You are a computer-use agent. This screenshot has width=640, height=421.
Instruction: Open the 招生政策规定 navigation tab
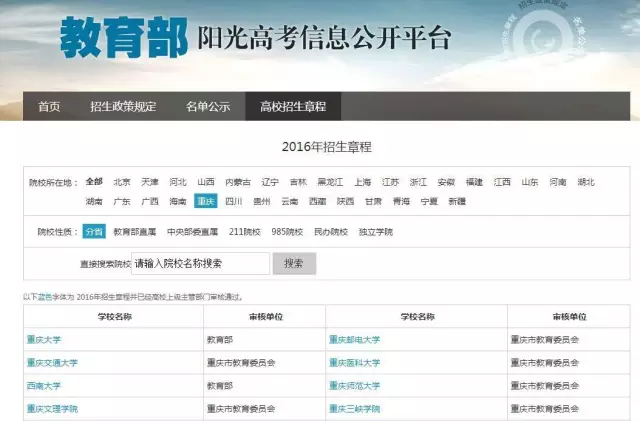123,107
